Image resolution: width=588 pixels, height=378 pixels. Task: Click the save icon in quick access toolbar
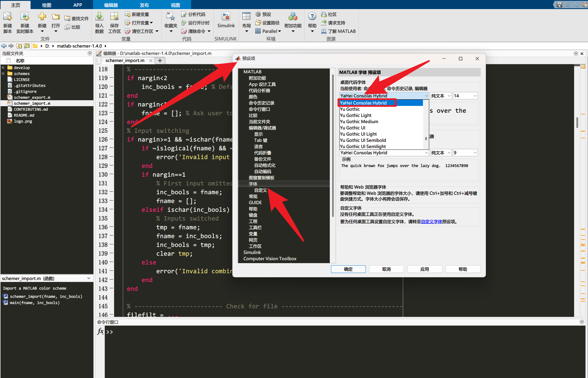(x=559, y=5)
